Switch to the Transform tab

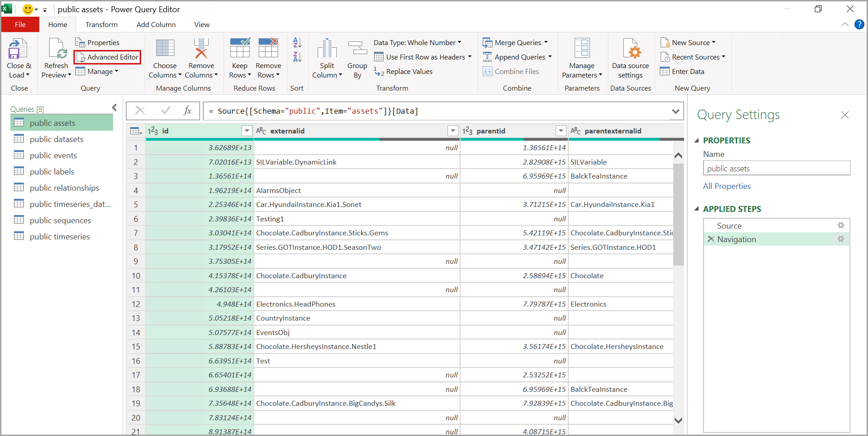(x=101, y=25)
